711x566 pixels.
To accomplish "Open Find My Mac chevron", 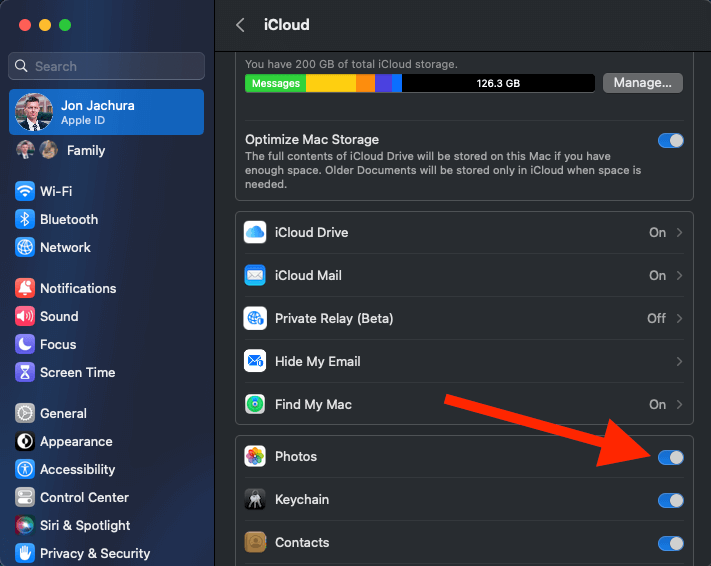I will 679,404.
